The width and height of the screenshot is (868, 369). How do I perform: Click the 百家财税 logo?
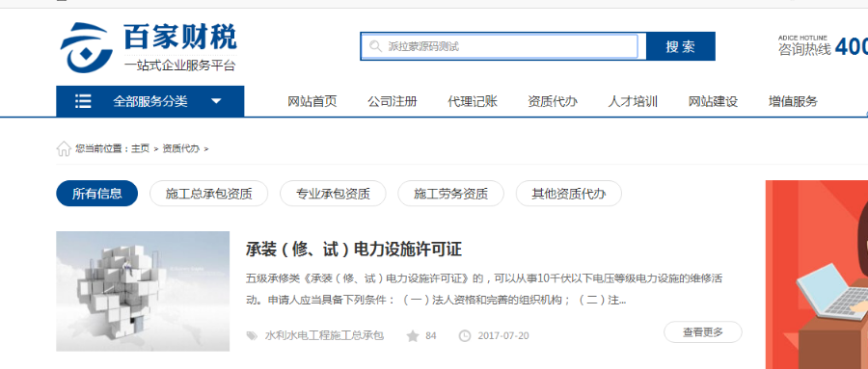(149, 47)
